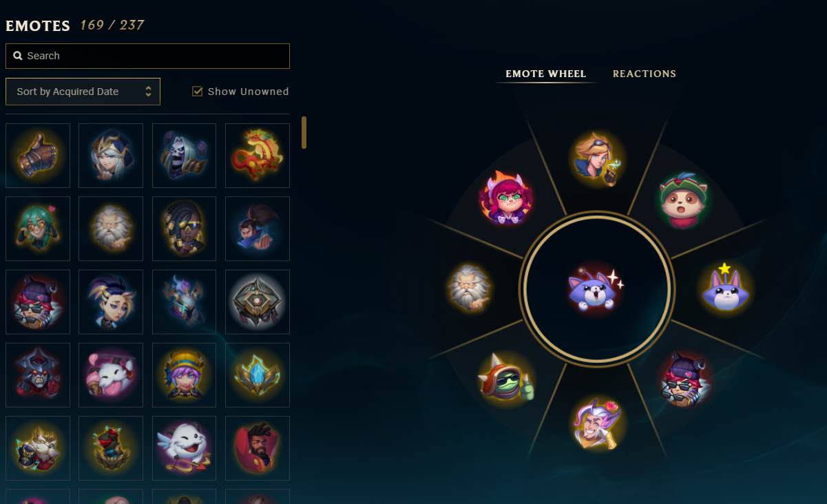Toggle the Show Unowned checkbox

198,92
